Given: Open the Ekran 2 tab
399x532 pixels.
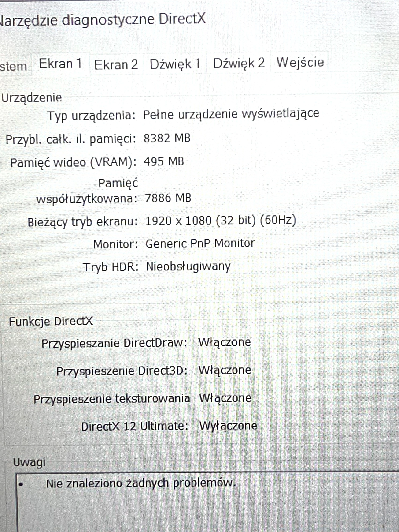Looking at the screenshot, I should coord(116,65).
